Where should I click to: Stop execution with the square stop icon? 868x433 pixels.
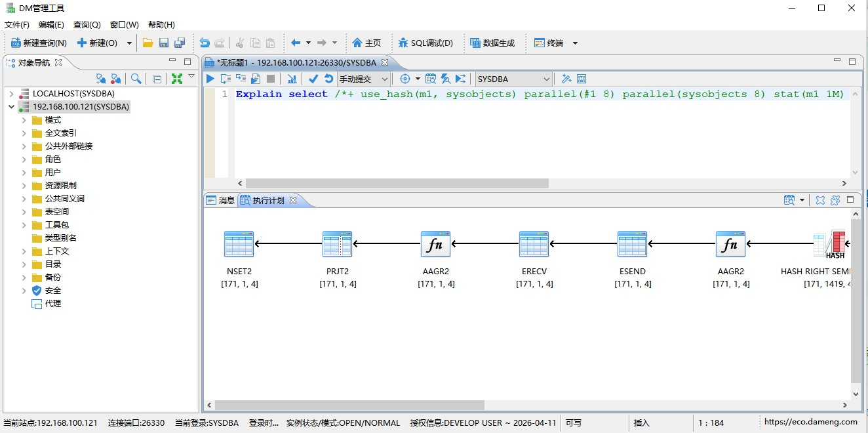click(271, 78)
